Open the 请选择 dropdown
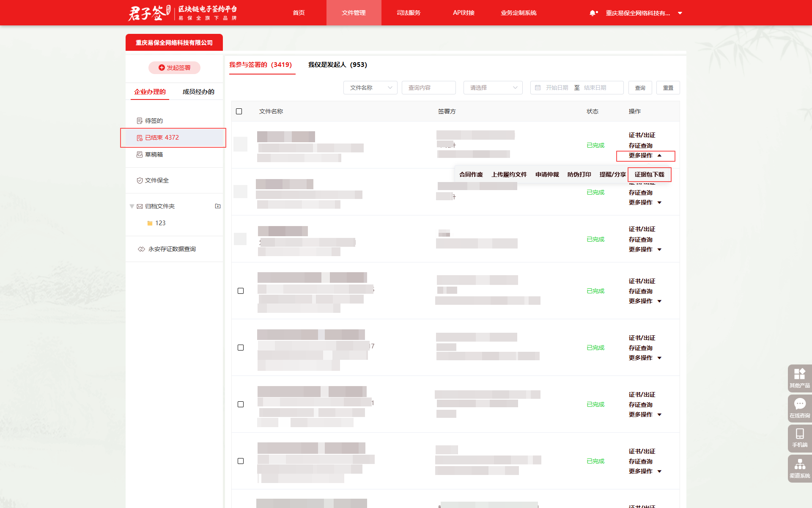 point(493,88)
